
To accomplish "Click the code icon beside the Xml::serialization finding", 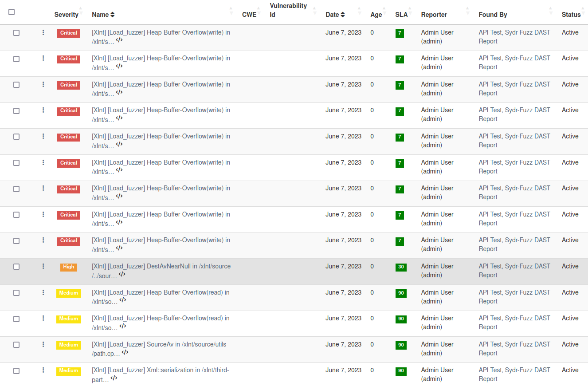I will click(x=114, y=378).
